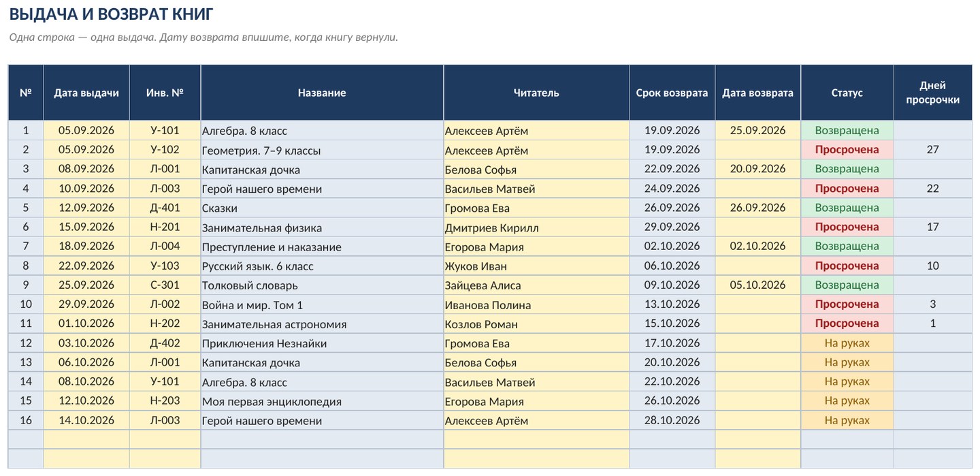Image resolution: width=980 pixels, height=476 pixels.
Task: Click the «Статус» column header
Action: coord(847,93)
